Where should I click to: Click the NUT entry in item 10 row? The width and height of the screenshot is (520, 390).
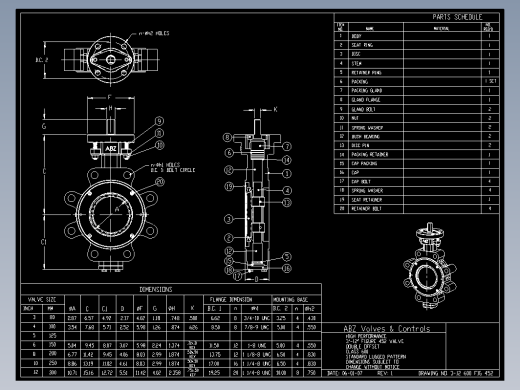(355, 118)
